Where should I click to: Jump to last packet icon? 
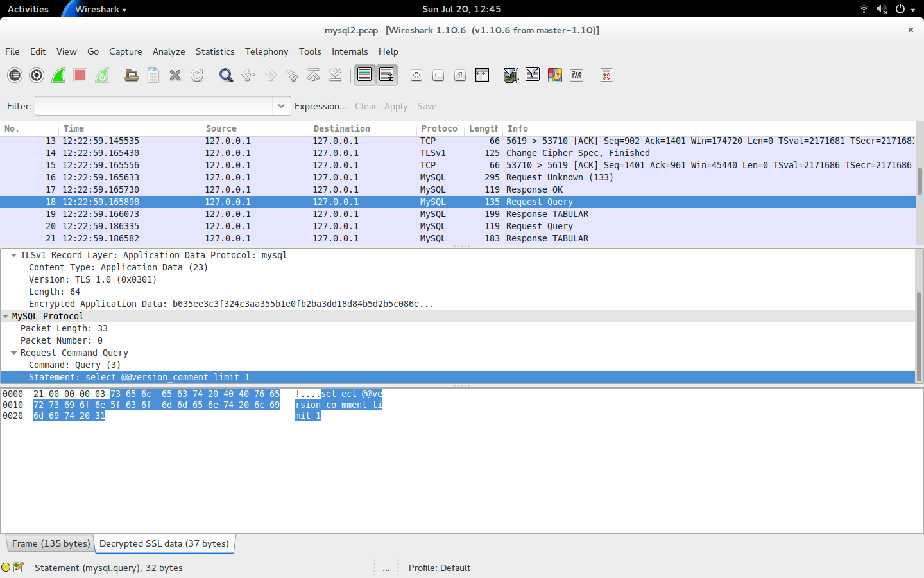pyautogui.click(x=336, y=75)
